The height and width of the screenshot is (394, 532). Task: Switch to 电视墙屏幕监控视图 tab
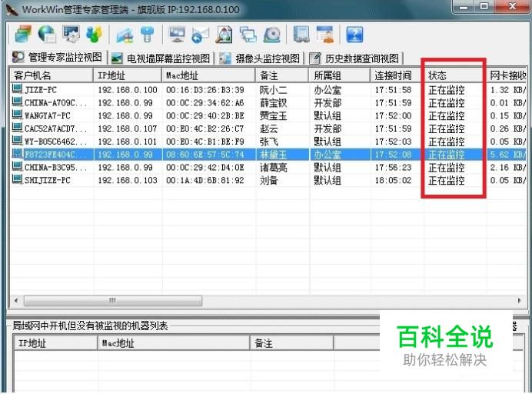[161, 58]
